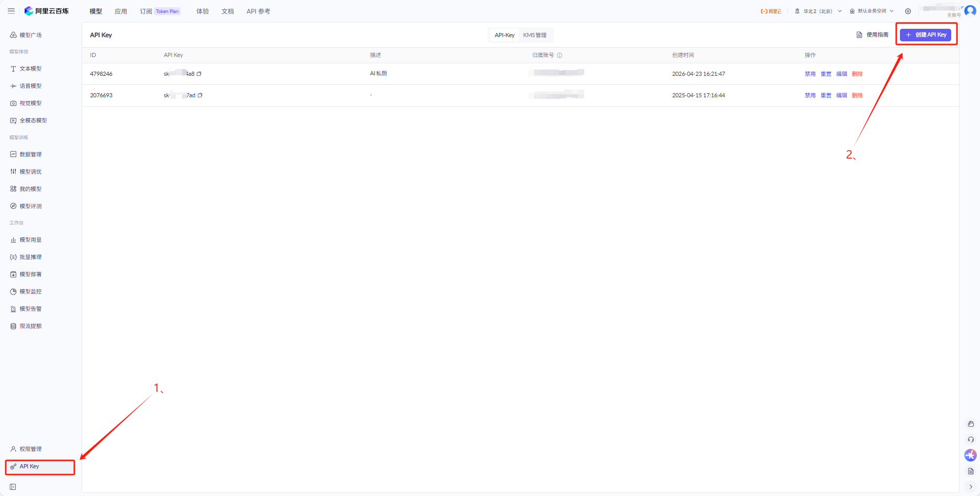The width and height of the screenshot is (980, 496).
Task: Expand the floating panel chevron at bottom-right
Action: click(x=971, y=487)
